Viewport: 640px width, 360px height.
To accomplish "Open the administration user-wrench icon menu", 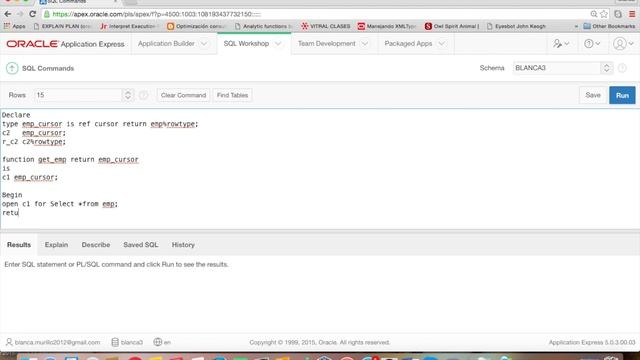I will 561,44.
